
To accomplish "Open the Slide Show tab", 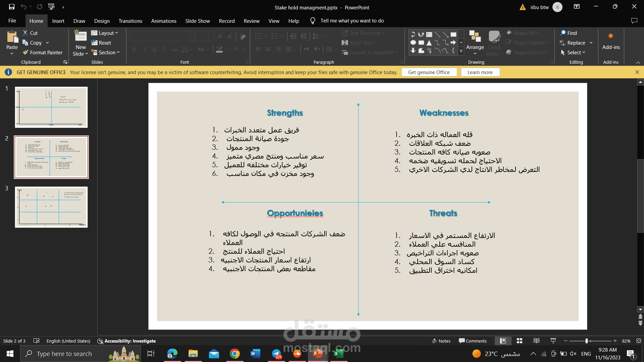I will pos(198,21).
